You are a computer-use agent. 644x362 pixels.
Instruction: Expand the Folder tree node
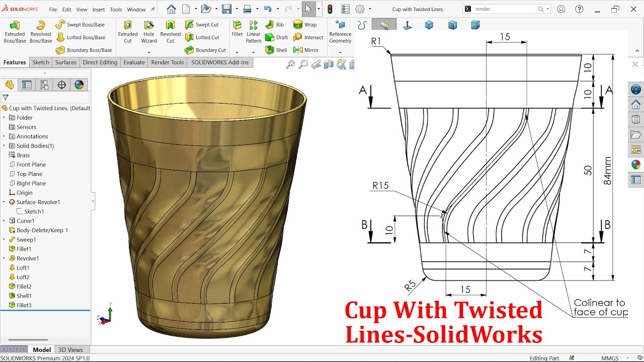pyautogui.click(x=4, y=118)
